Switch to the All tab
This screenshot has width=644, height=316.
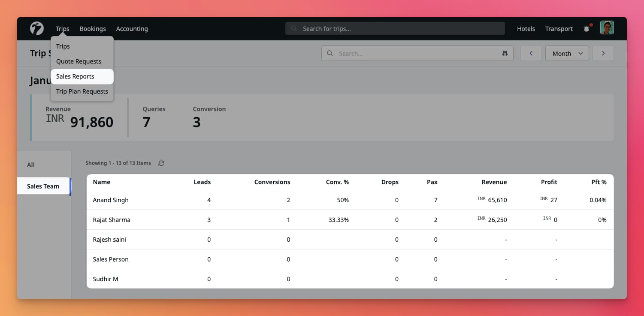click(30, 164)
